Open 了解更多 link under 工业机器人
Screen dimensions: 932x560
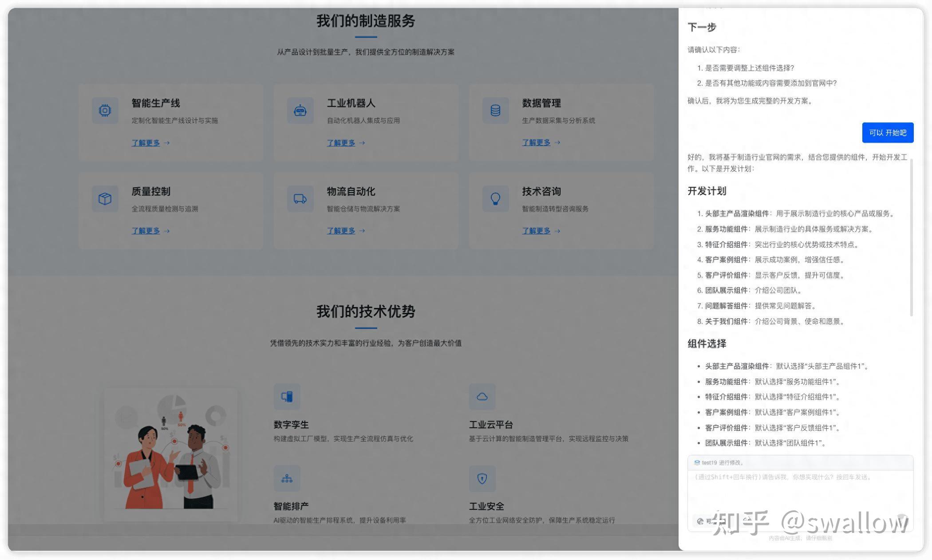click(x=341, y=143)
